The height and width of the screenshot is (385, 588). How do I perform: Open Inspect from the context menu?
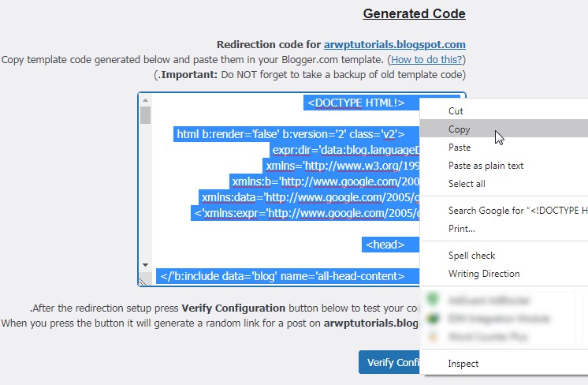[x=463, y=364]
